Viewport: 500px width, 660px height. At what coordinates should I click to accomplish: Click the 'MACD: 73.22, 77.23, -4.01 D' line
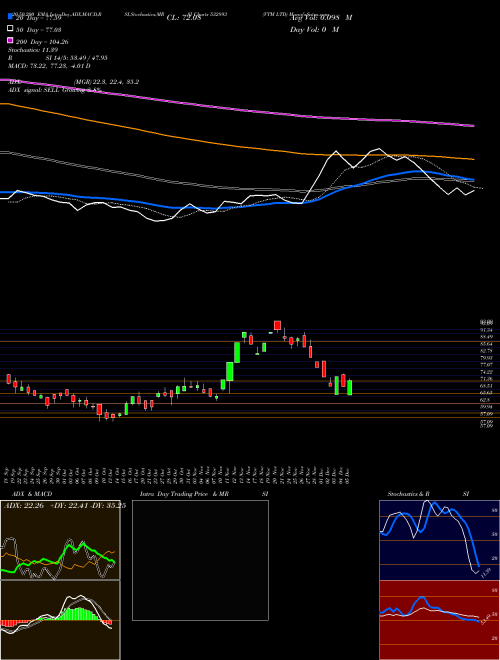click(x=49, y=66)
